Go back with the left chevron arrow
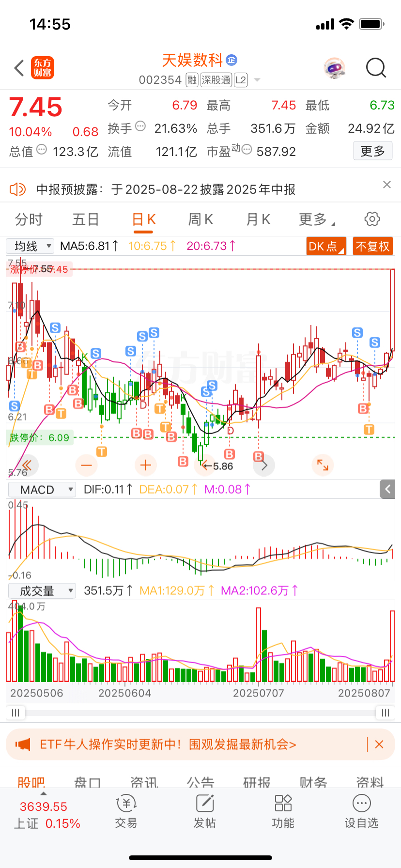This screenshot has width=401, height=868. (19, 68)
